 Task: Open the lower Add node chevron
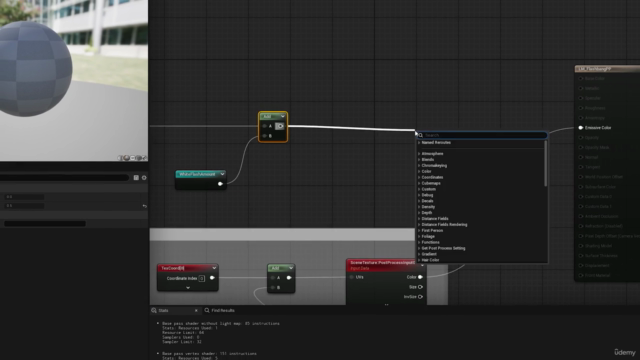tap(291, 268)
